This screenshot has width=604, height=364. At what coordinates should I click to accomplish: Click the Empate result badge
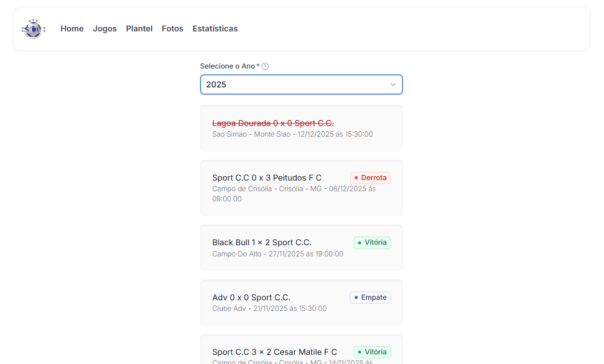coord(370,297)
